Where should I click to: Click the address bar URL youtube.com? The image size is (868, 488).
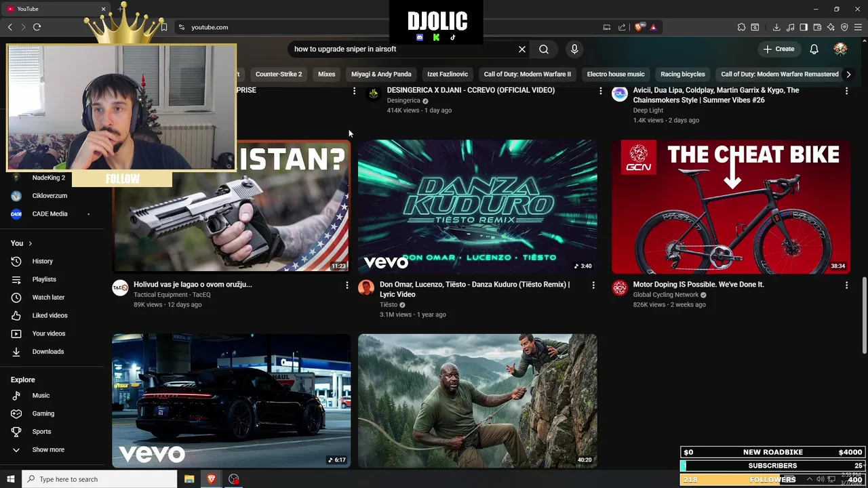click(x=210, y=27)
